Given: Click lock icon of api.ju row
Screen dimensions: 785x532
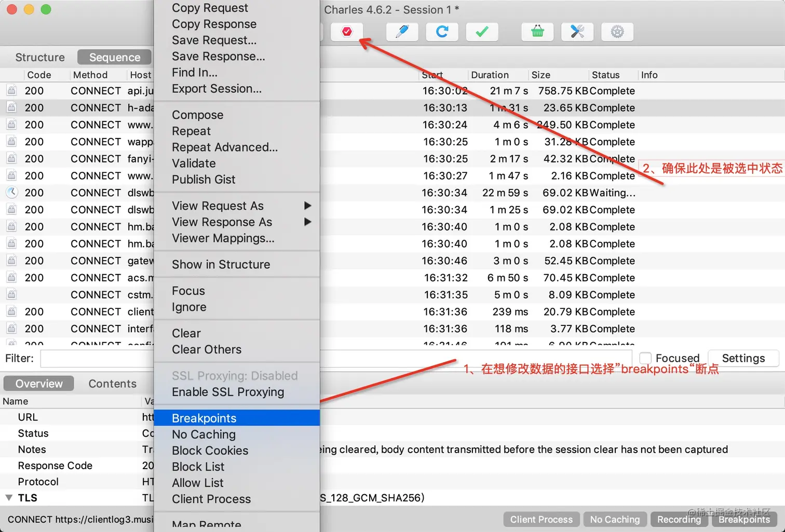Looking at the screenshot, I should tap(11, 90).
